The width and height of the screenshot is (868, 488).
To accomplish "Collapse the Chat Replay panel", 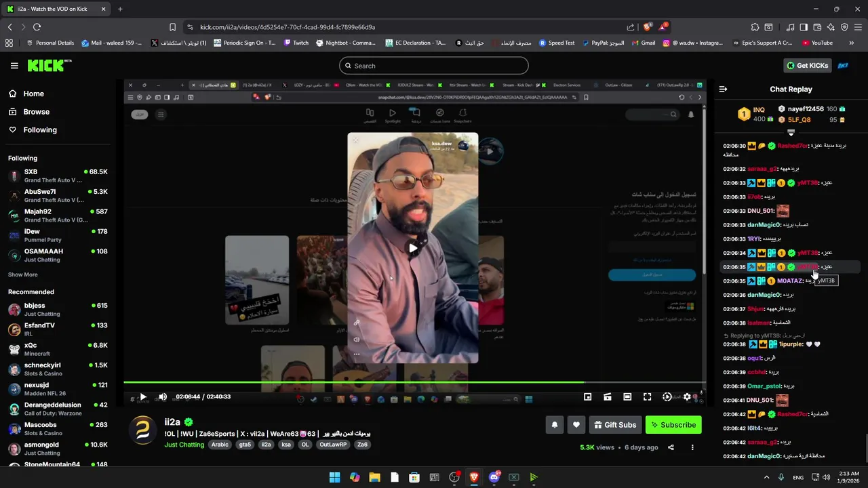I will pos(723,89).
